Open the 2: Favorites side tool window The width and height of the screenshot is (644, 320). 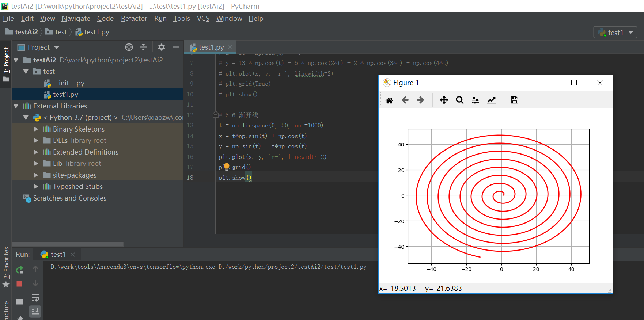(6, 267)
